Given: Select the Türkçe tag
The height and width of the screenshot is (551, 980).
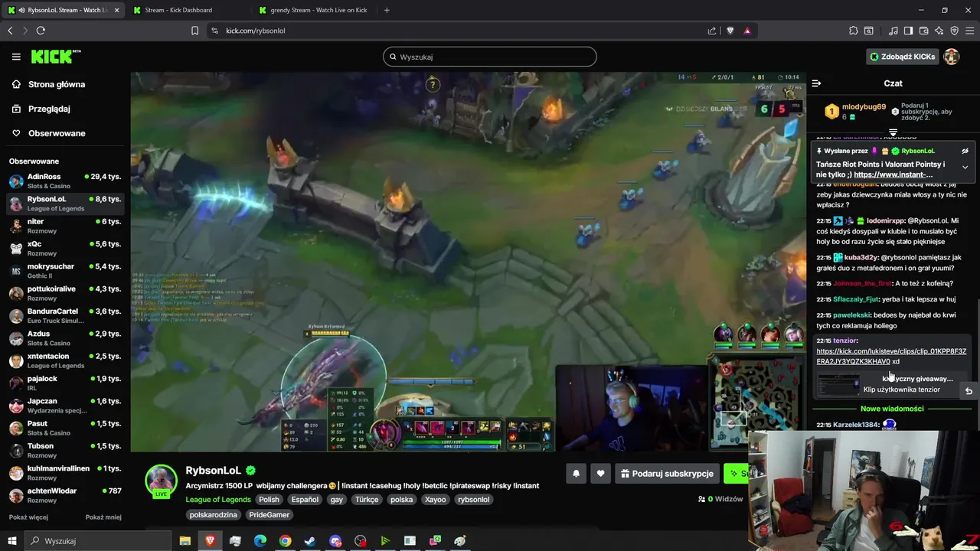Looking at the screenshot, I should coord(367,500).
